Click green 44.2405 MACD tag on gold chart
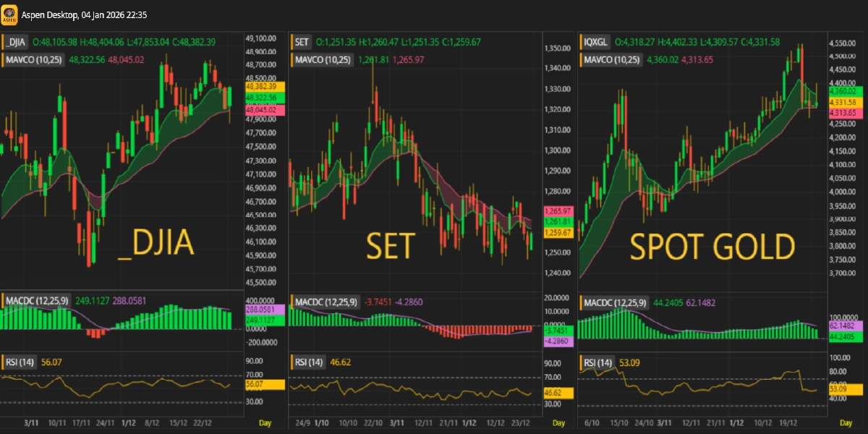Screen dimensions: 868x434 (842, 337)
